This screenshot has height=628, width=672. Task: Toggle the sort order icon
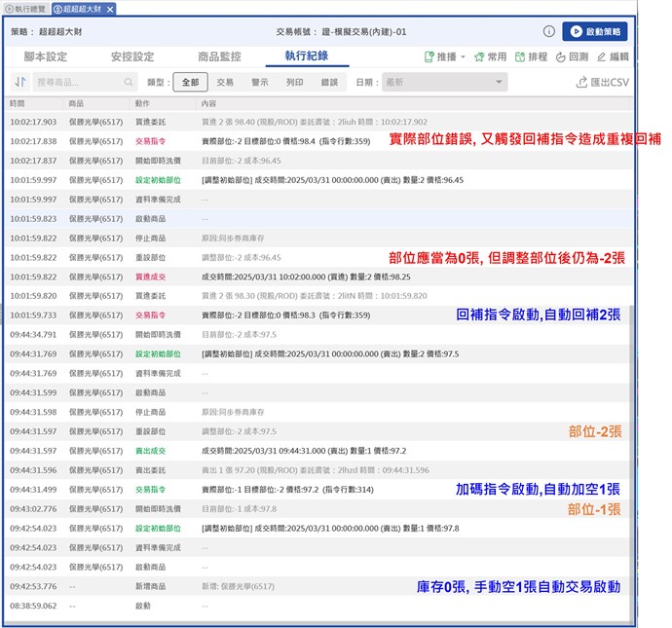(20, 83)
